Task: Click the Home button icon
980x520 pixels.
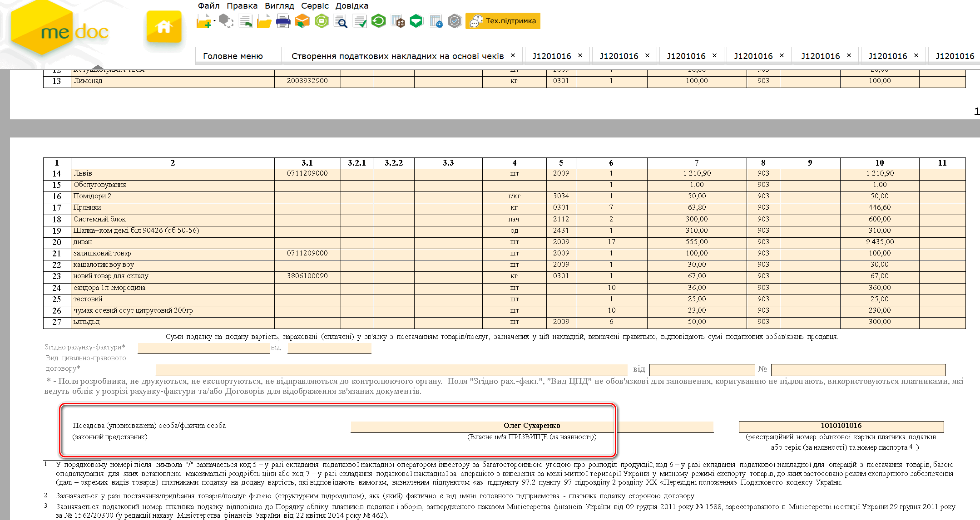Action: coord(164,27)
